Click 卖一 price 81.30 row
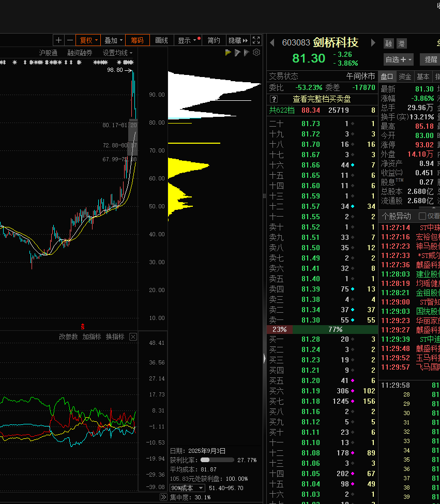Image resolution: width=440 pixels, height=504 pixels. (x=322, y=320)
